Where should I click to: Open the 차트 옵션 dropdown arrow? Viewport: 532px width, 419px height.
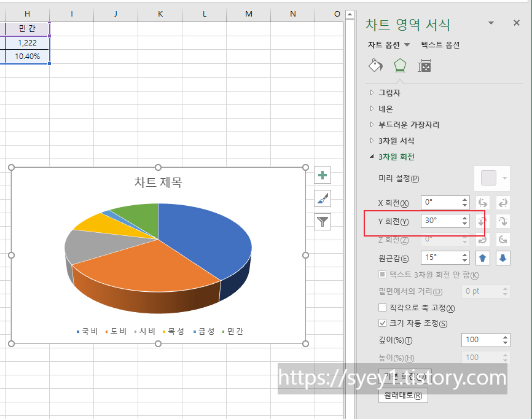tap(407, 45)
